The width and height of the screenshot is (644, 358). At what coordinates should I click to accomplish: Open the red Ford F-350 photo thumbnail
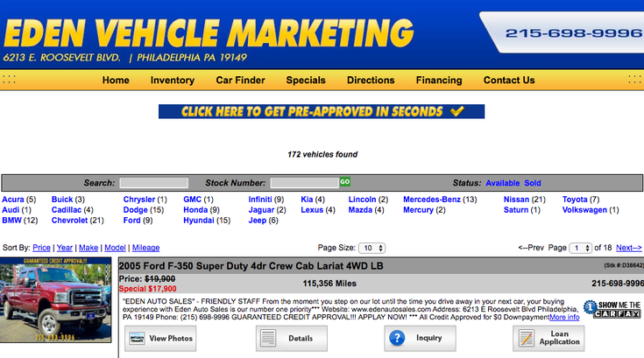tap(55, 300)
